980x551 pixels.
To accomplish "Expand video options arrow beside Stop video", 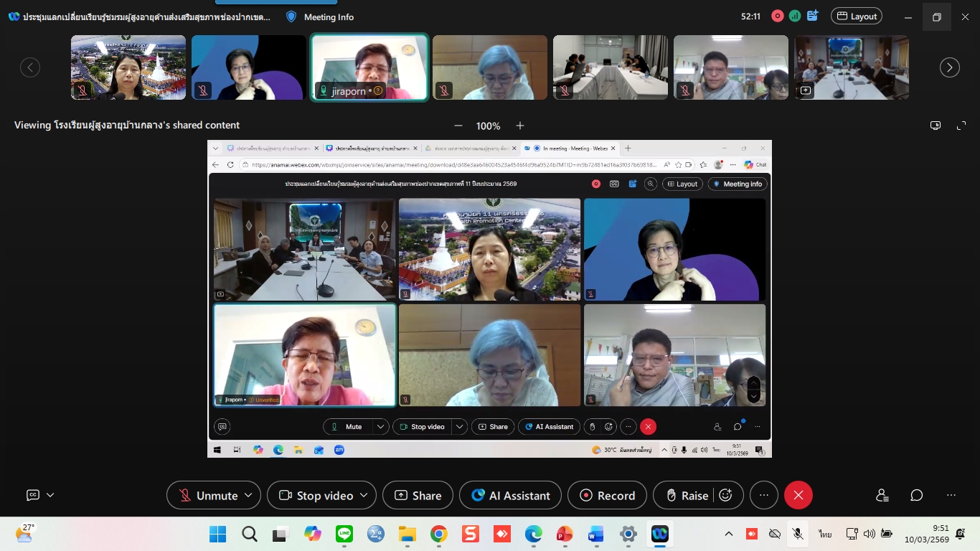I will coord(364,495).
